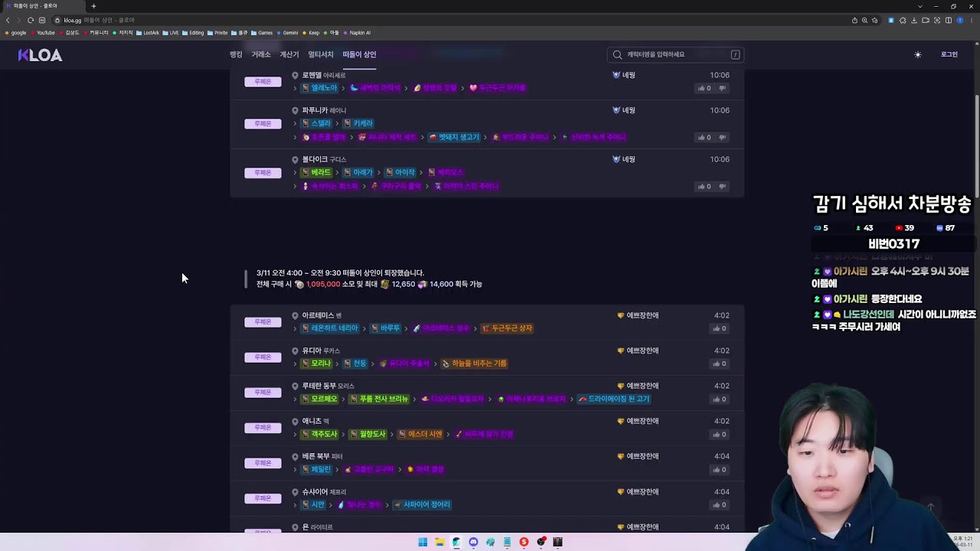Select the 멧돼지 생고기 item tag
Screen dimensions: 980x551
coord(454,137)
